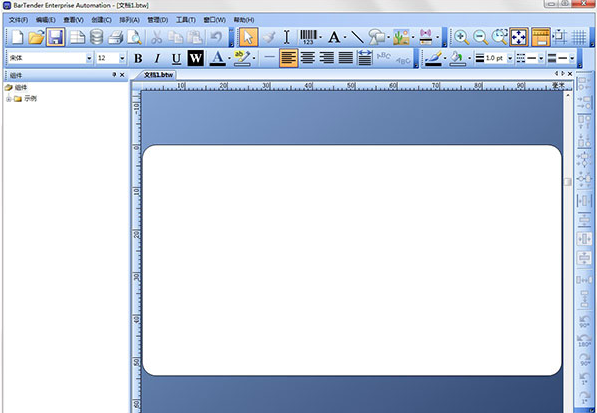Open the 创建(C) menu
This screenshot has width=597, height=413.
pyautogui.click(x=101, y=20)
